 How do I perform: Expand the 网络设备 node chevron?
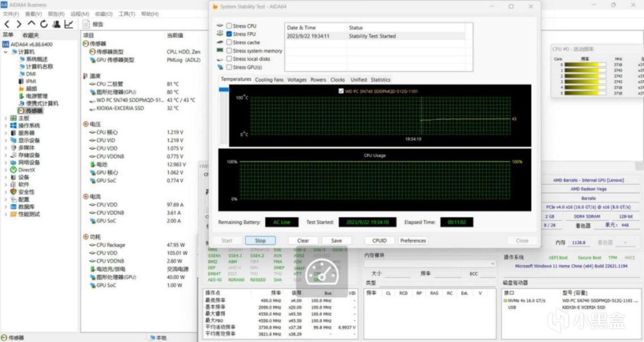click(x=5, y=163)
